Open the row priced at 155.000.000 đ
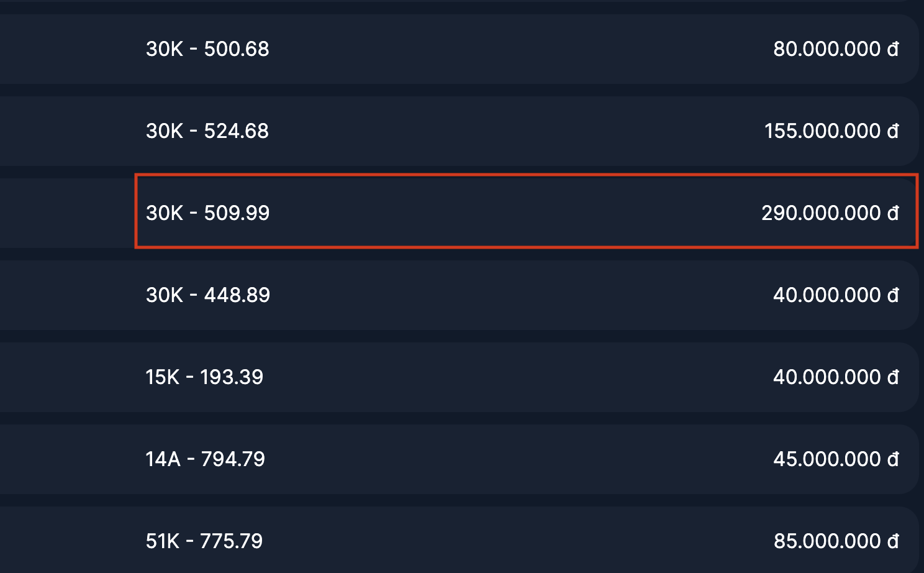924x573 pixels. (x=497, y=131)
